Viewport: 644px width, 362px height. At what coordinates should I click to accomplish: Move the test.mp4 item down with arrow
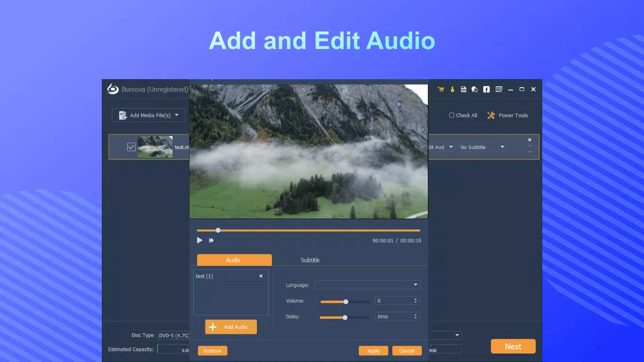529,152
